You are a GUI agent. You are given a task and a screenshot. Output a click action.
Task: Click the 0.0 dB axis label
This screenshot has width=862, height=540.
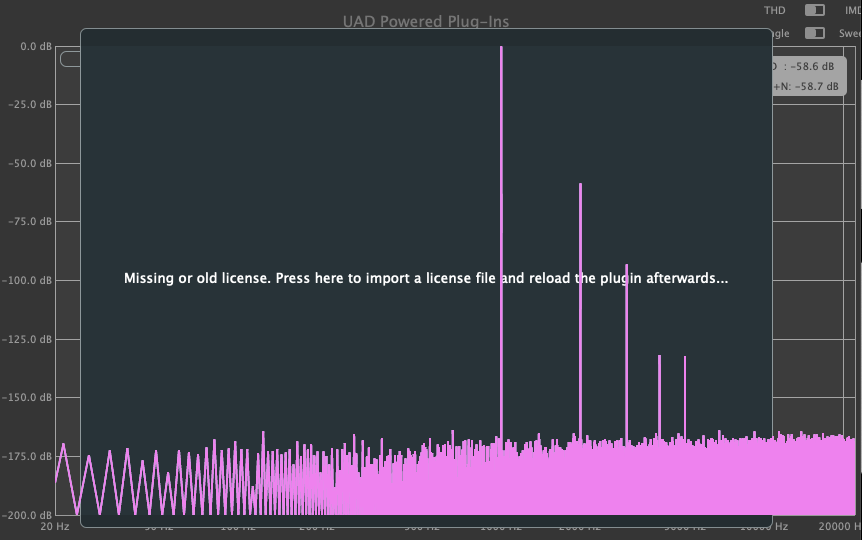[x=35, y=47]
